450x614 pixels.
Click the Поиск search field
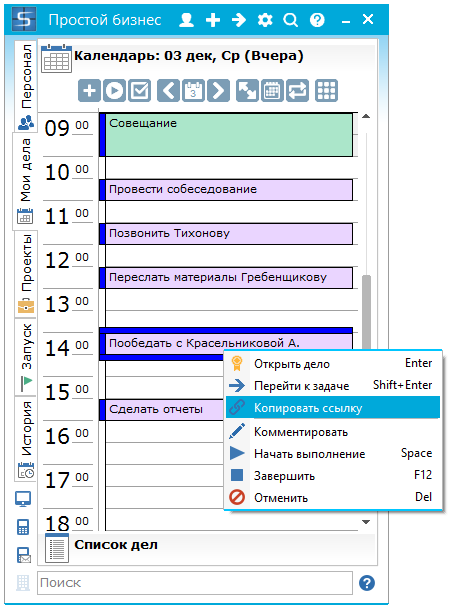[195, 583]
